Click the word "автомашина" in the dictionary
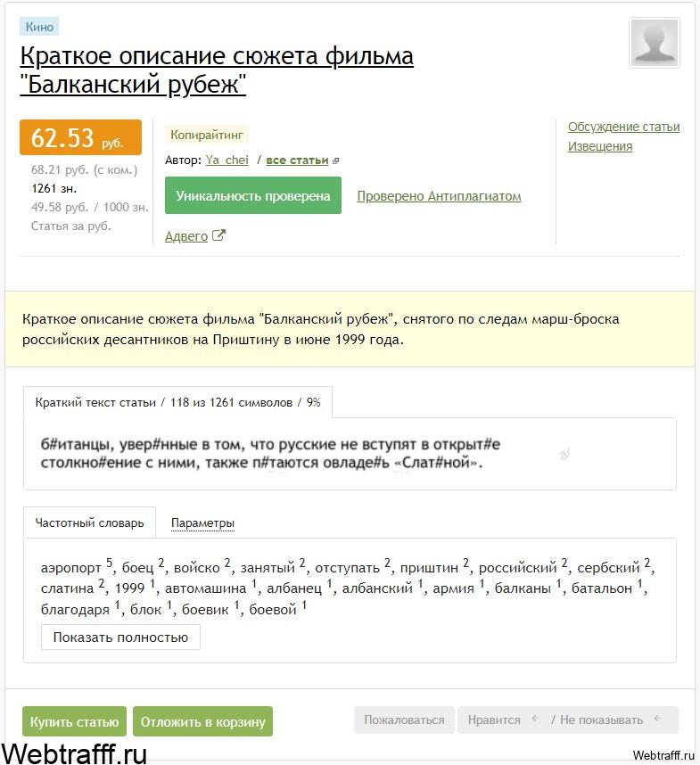The width and height of the screenshot is (700, 765). tap(205, 588)
